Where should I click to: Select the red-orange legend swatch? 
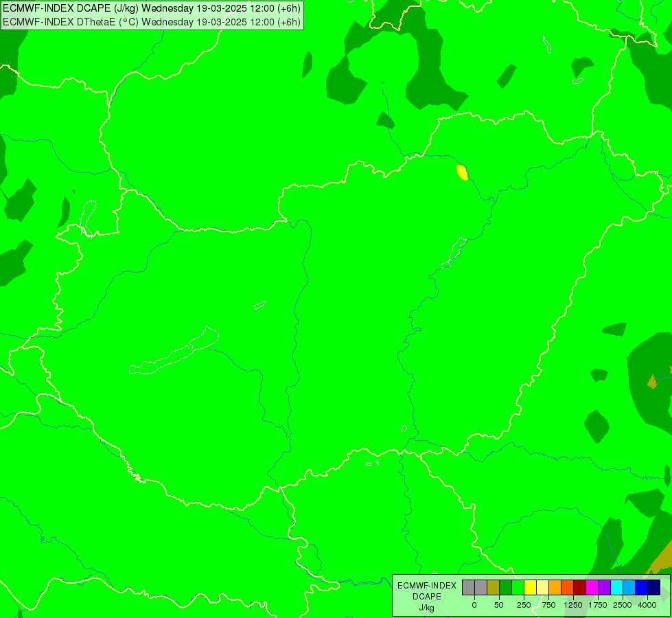point(568,587)
